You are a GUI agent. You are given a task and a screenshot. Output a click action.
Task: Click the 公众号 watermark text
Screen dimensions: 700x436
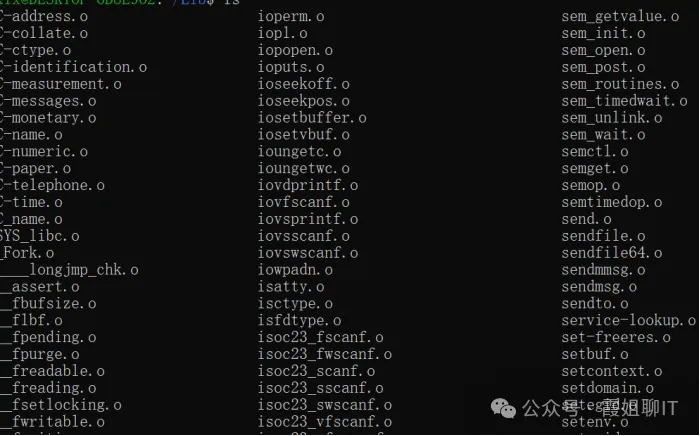pos(550,408)
